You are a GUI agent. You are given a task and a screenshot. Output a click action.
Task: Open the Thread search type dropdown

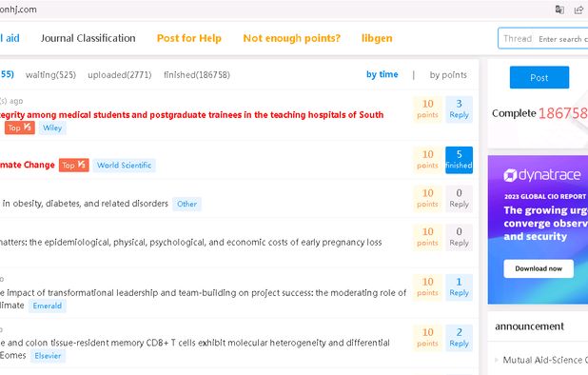point(518,39)
